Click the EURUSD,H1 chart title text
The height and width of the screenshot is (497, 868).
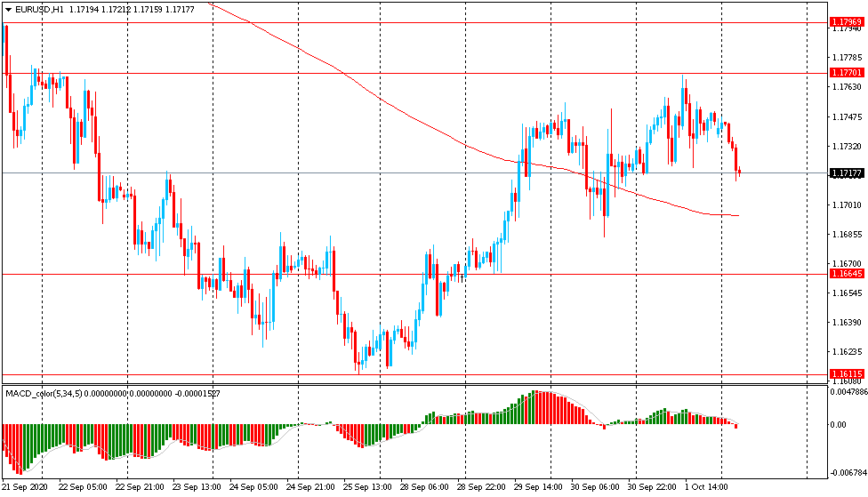click(41, 10)
